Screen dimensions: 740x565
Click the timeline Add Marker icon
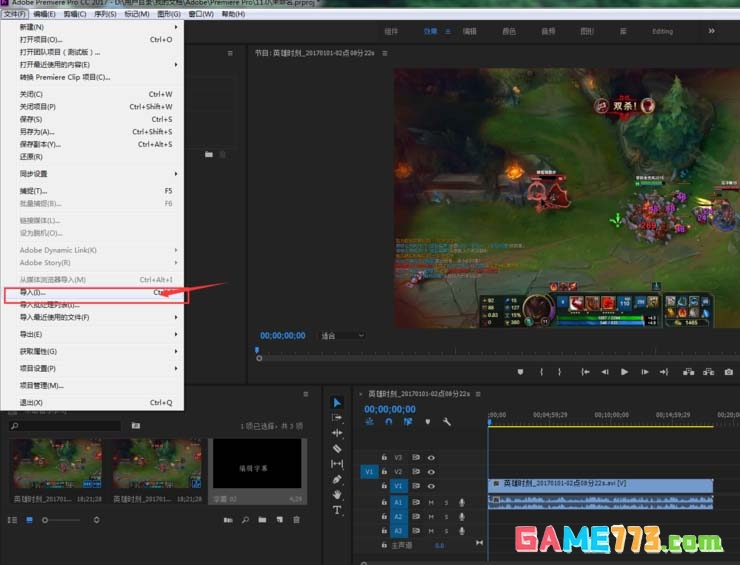428,422
